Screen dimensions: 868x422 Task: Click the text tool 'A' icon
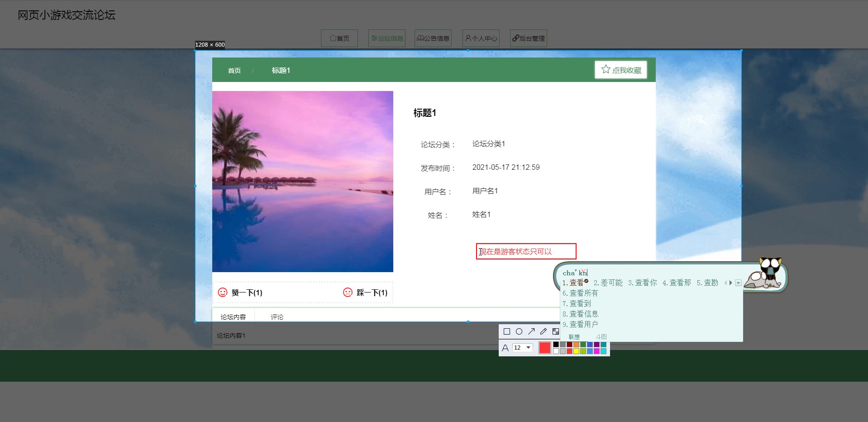[x=506, y=348]
